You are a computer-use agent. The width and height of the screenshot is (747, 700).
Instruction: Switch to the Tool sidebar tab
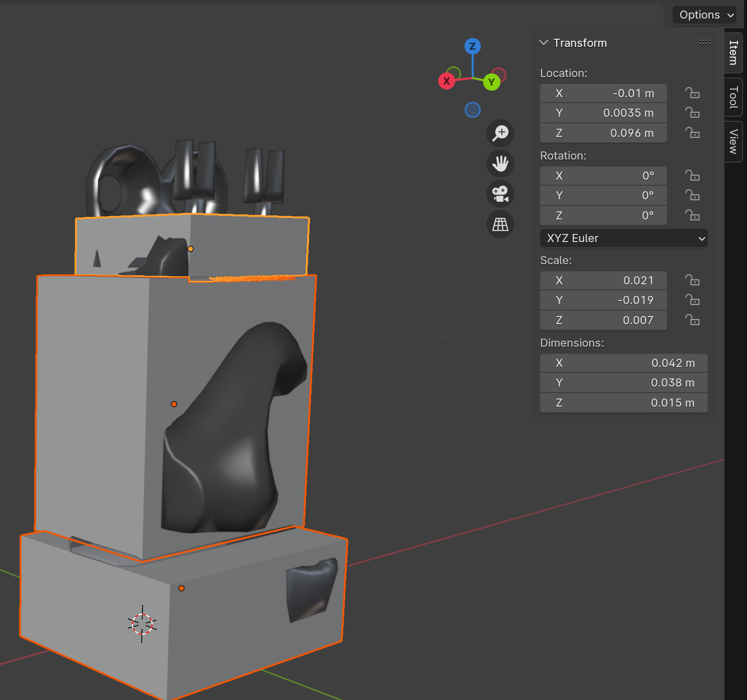click(x=733, y=98)
